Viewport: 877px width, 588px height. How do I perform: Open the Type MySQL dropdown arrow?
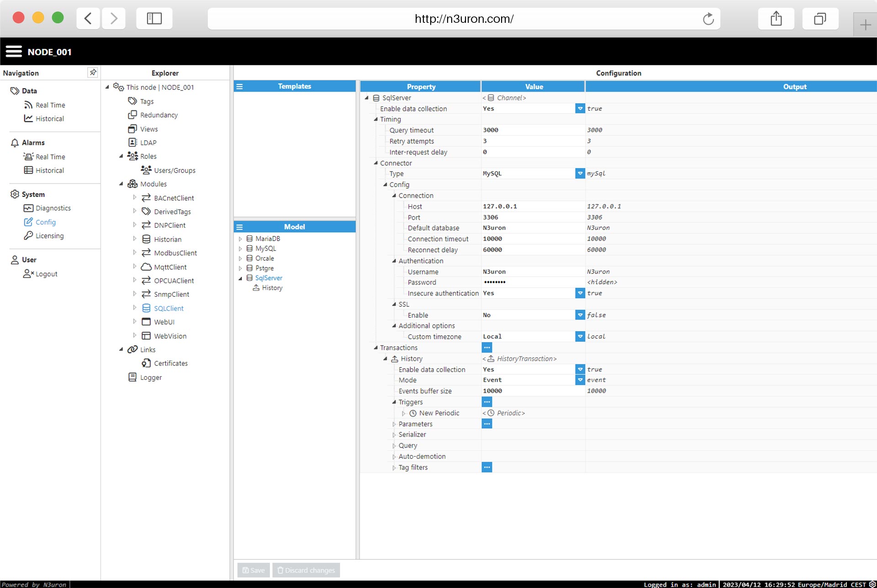580,173
